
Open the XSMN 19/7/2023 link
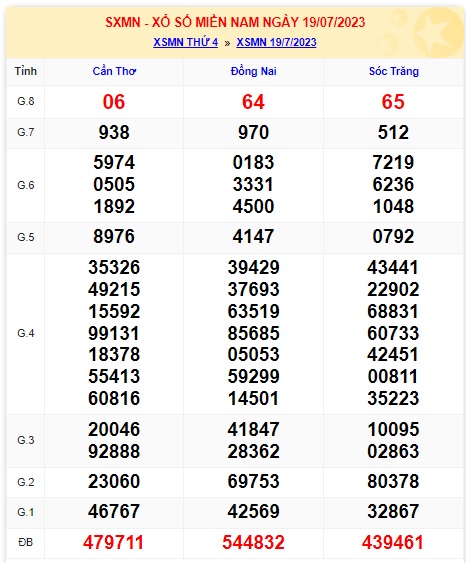click(x=276, y=42)
